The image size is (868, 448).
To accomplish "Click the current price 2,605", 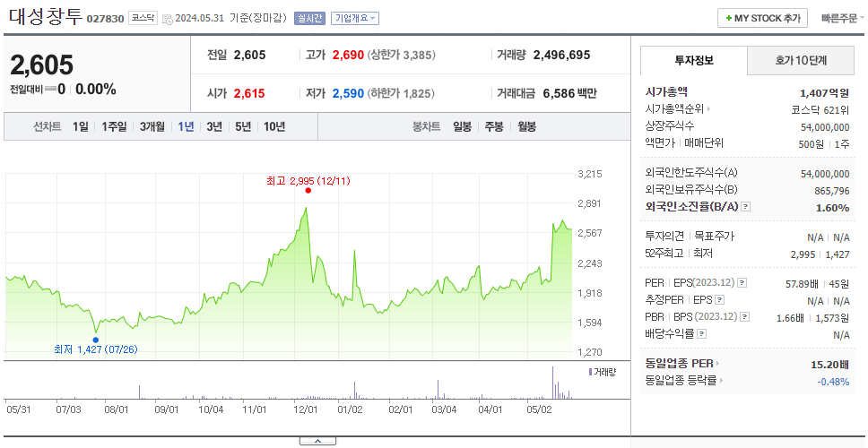I will (41, 65).
